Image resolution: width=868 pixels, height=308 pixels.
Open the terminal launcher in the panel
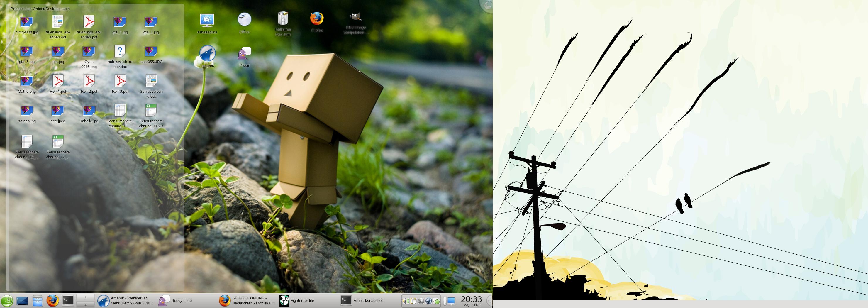(x=68, y=301)
